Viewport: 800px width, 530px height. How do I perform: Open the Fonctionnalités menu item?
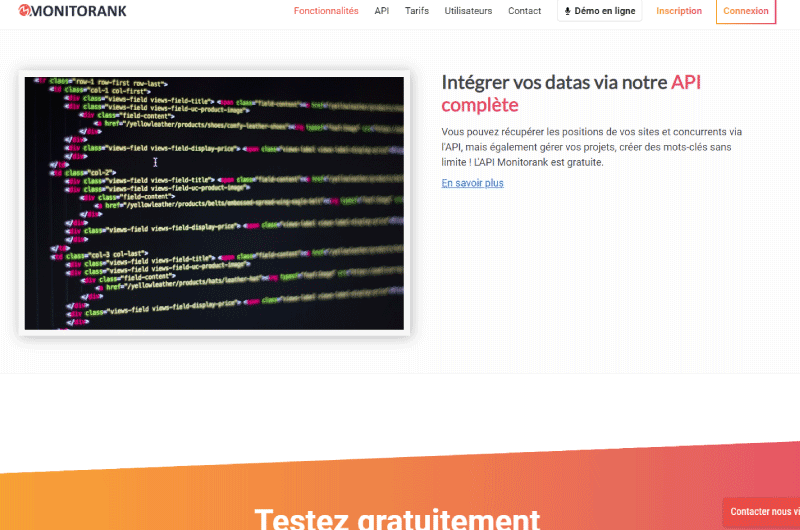click(326, 11)
